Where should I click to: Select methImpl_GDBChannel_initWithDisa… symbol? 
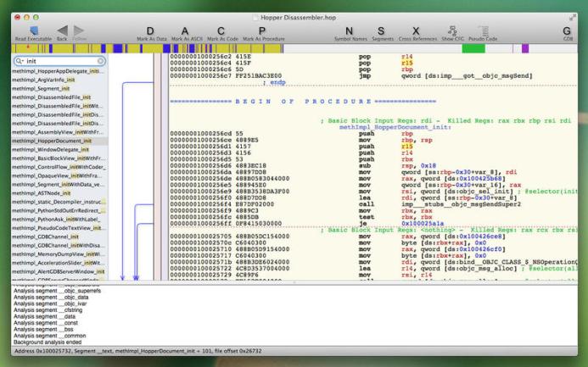(59, 245)
